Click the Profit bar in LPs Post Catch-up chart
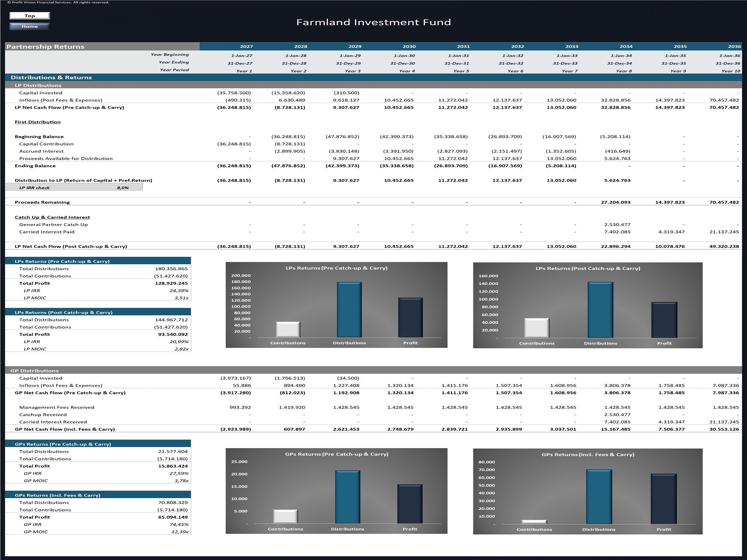This screenshot has width=747, height=560. point(664,320)
